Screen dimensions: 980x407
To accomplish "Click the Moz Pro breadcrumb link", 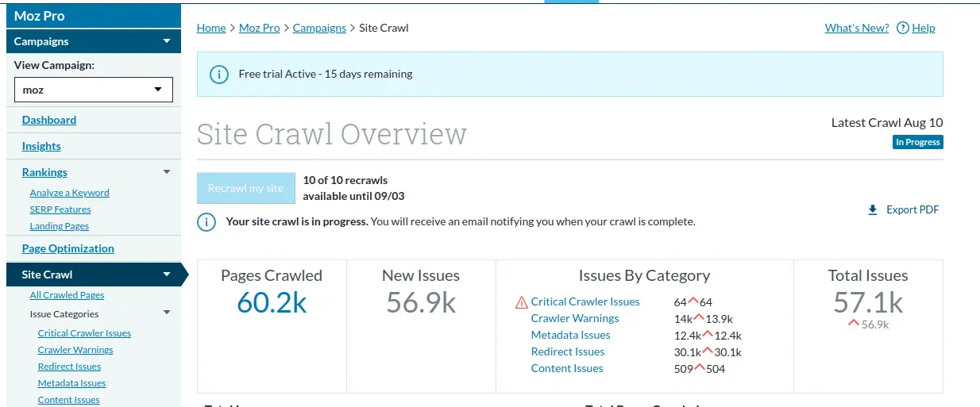I will coord(260,28).
